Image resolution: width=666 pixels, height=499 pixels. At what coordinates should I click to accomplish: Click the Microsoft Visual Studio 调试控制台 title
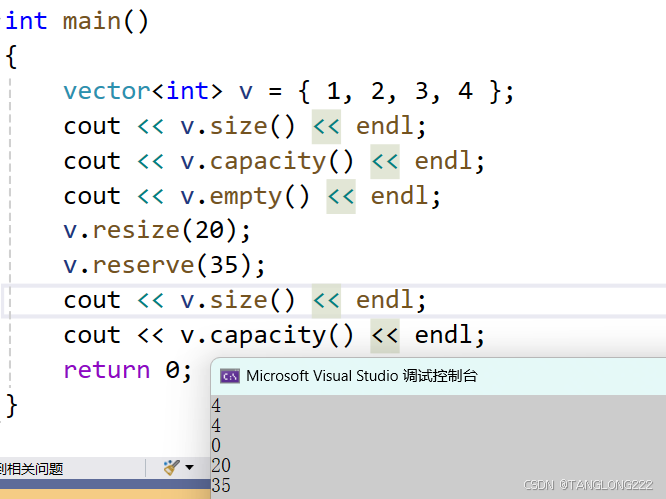(362, 376)
